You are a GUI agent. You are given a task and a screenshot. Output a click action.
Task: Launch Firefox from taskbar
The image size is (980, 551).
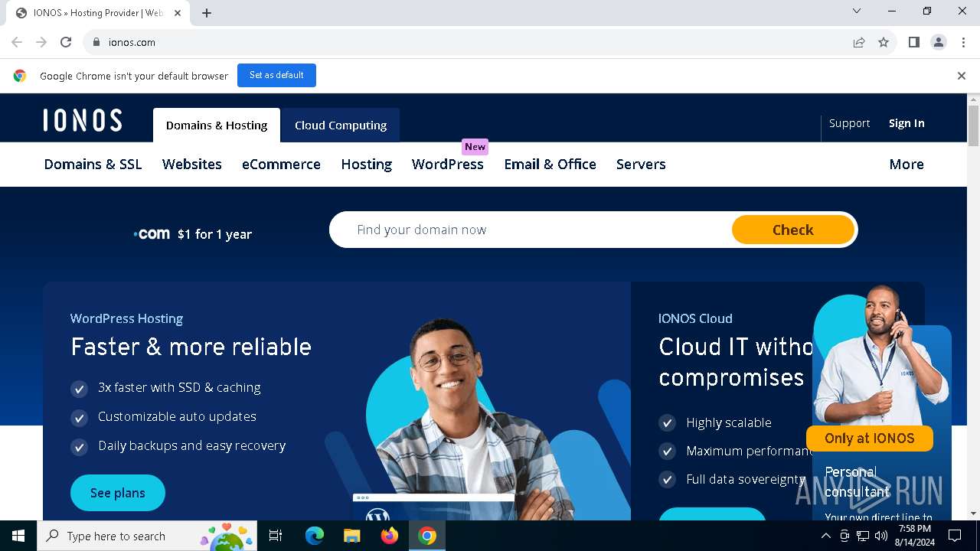click(390, 536)
